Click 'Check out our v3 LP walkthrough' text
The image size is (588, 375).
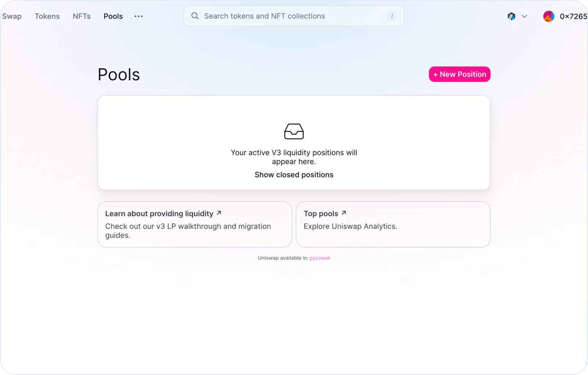[x=188, y=231]
